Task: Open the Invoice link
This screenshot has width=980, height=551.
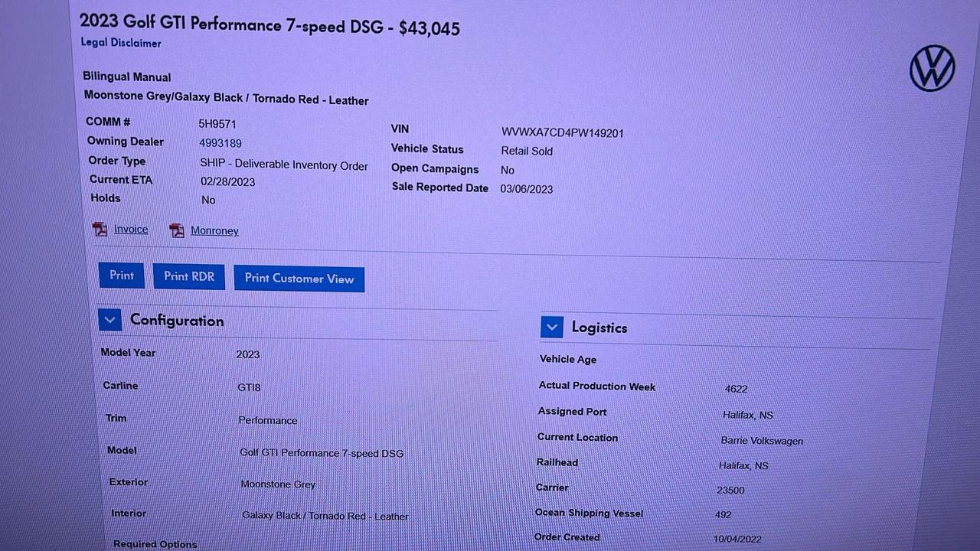Action: [131, 229]
